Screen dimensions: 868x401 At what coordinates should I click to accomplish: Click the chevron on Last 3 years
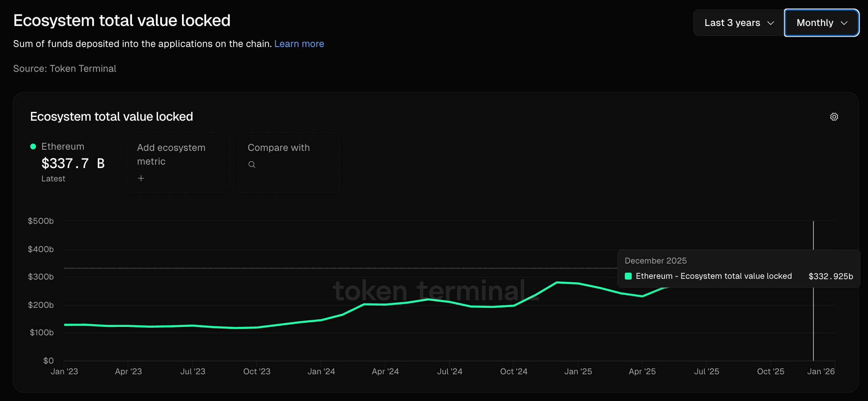(x=771, y=23)
